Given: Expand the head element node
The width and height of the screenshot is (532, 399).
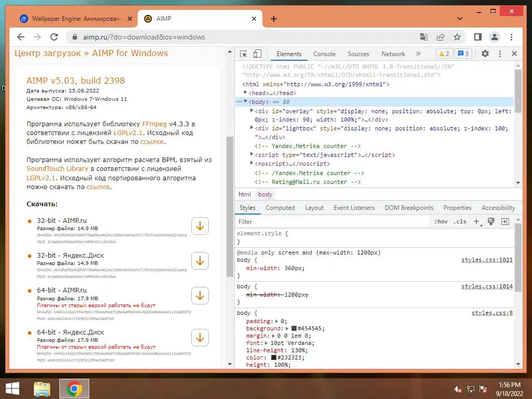Looking at the screenshot, I should pos(245,92).
